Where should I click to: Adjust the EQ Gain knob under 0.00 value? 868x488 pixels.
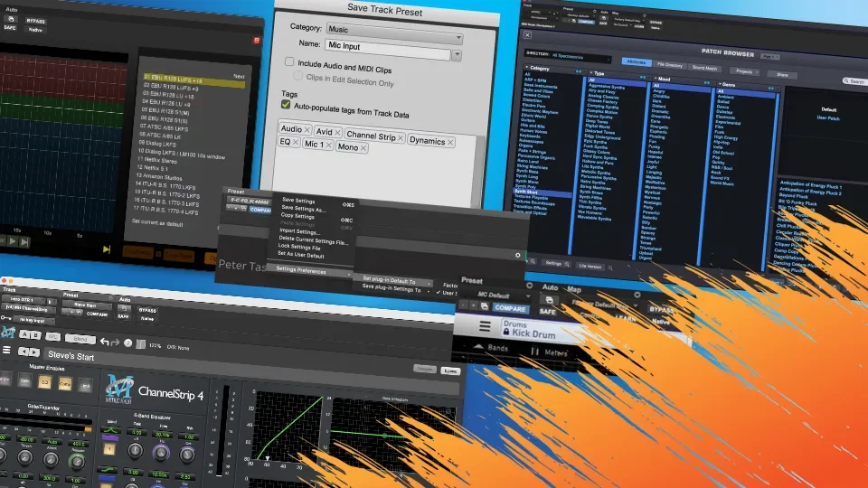135,450
